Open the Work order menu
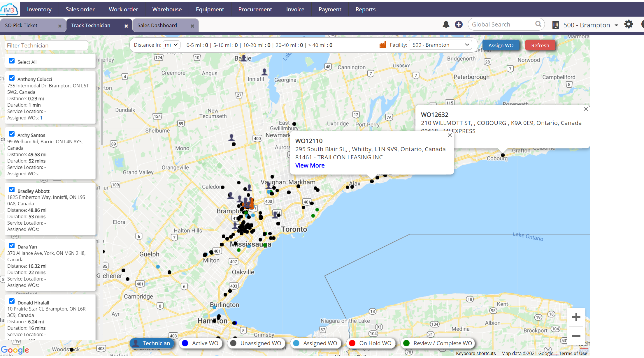The height and width of the screenshot is (358, 644). [x=123, y=9]
